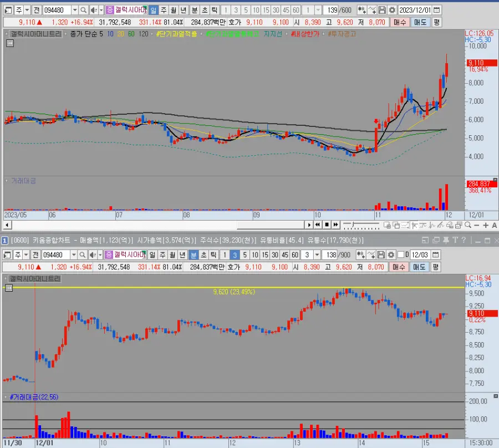Click the candle count field showing 139
The image size is (499, 448).
[332, 10]
